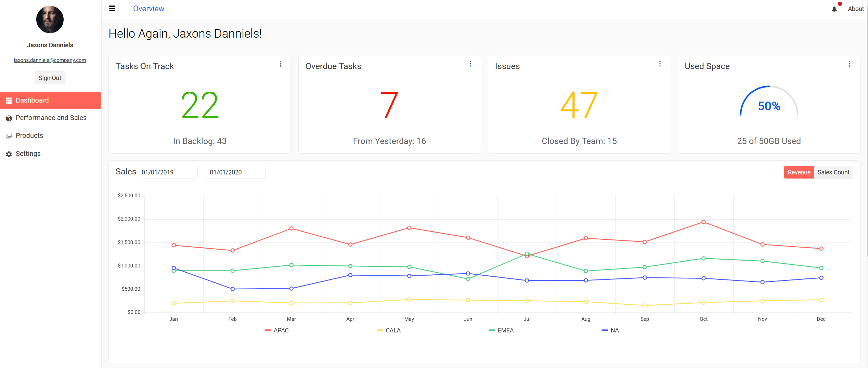Viewport: 868px width, 368px height.
Task: Open the sales start date picker
Action: pos(168,172)
